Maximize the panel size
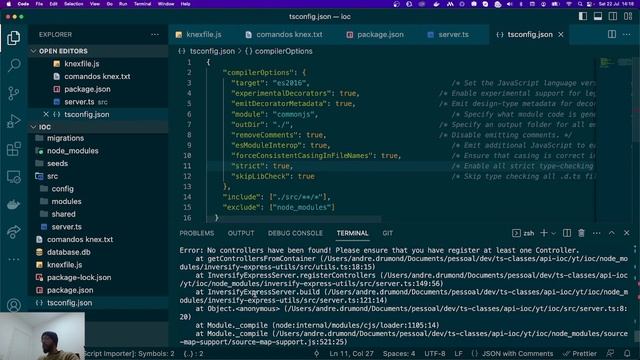Screen dimensions: 640x360 (x=611, y=233)
